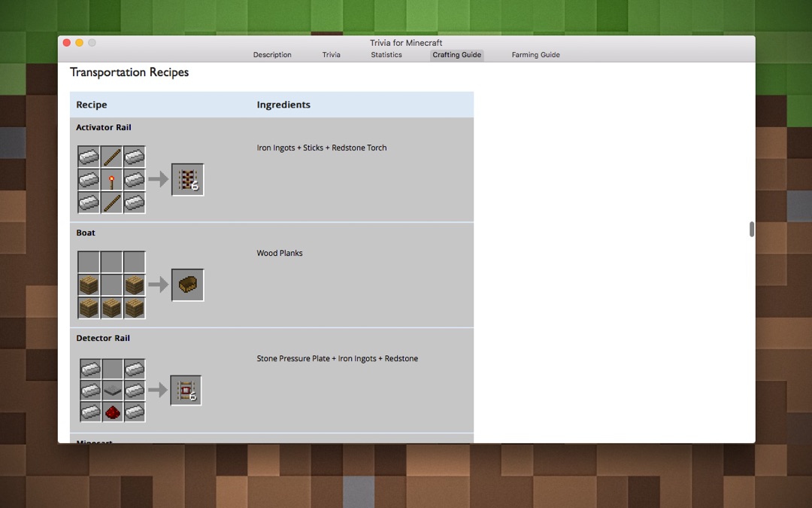
Task: Click the bottom-left iron ingot in Activator Rail grid
Action: [89, 202]
